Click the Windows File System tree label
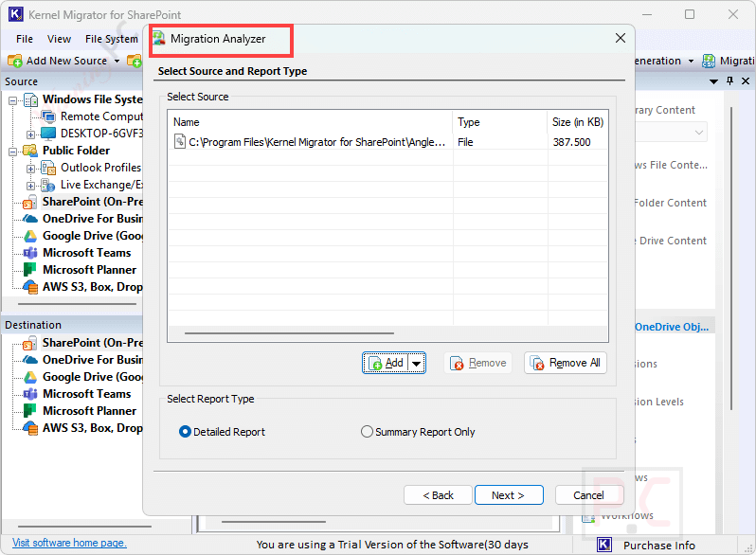 [93, 99]
